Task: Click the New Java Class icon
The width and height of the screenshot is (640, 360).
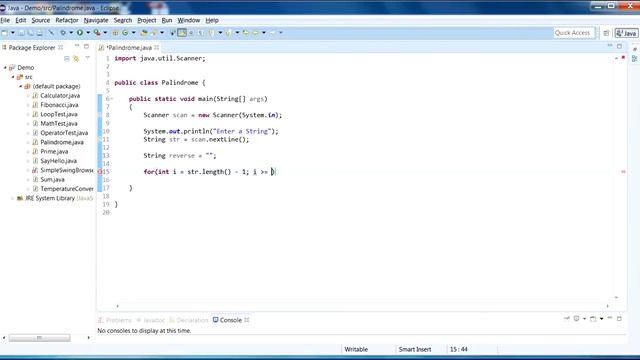Action: tap(125, 33)
